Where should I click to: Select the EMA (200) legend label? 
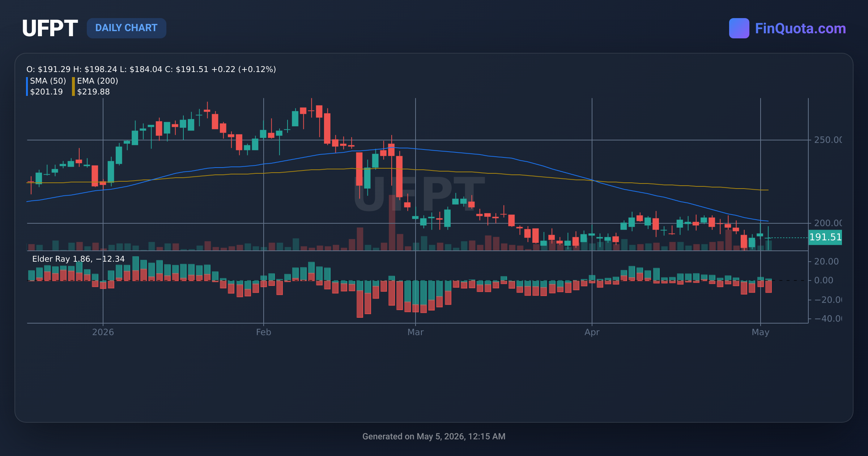click(98, 81)
